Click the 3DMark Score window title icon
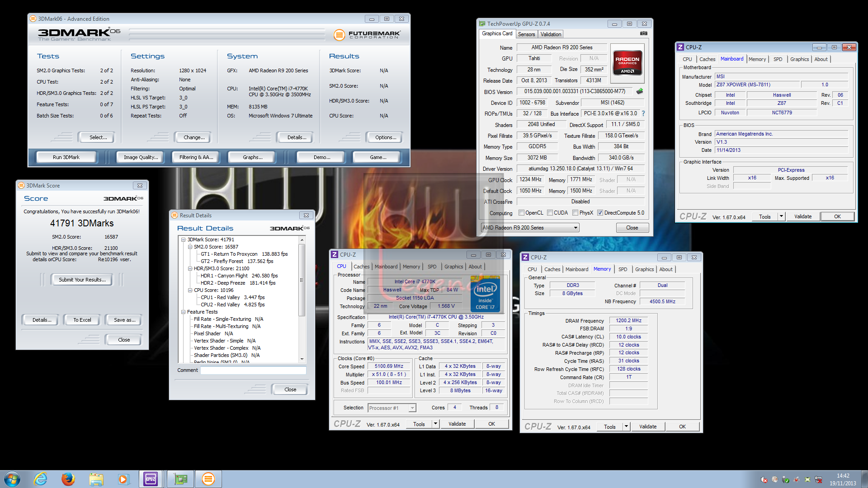The height and width of the screenshot is (488, 868). (21, 186)
